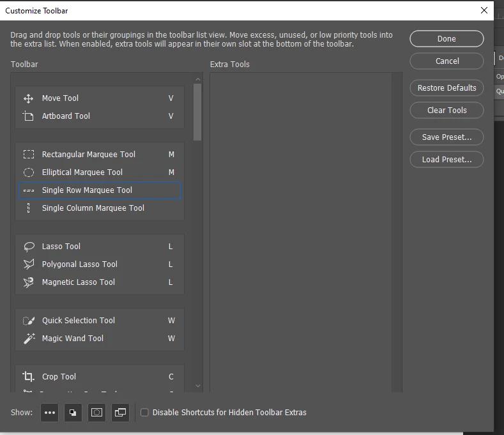Click the Rectangular Marquee Tool shortcut M
This screenshot has height=435, width=504.
(171, 155)
